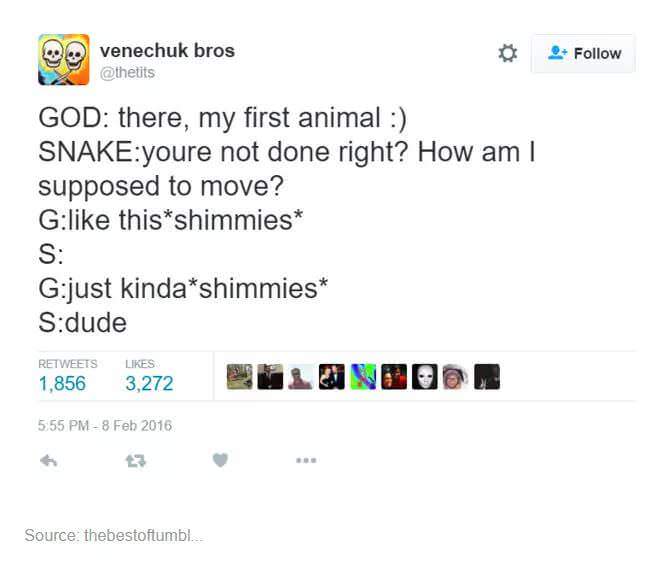The width and height of the screenshot is (672, 562).
Task: Open the @thetits handle
Action: point(127,72)
